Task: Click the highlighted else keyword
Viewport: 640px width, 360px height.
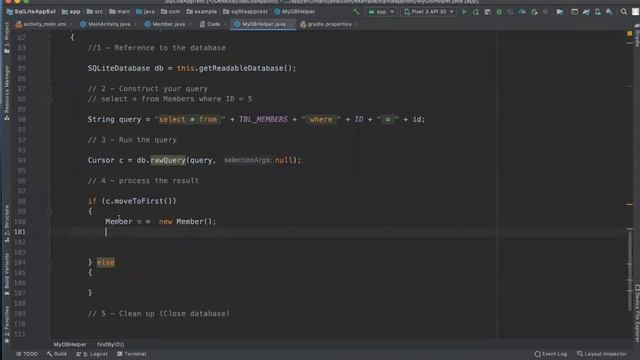Action: pos(106,262)
